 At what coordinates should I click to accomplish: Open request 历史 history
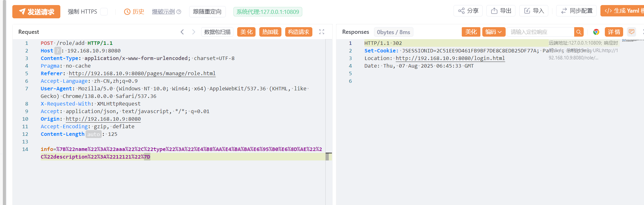click(x=134, y=12)
